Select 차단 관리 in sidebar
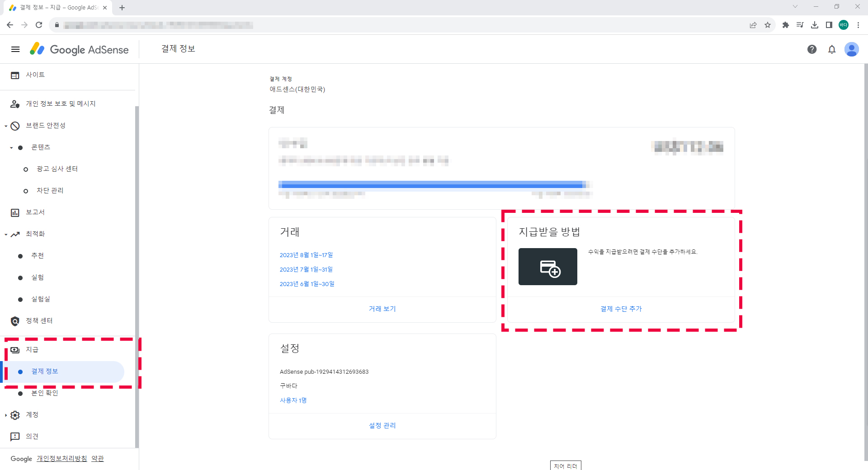868x470 pixels. (50, 191)
